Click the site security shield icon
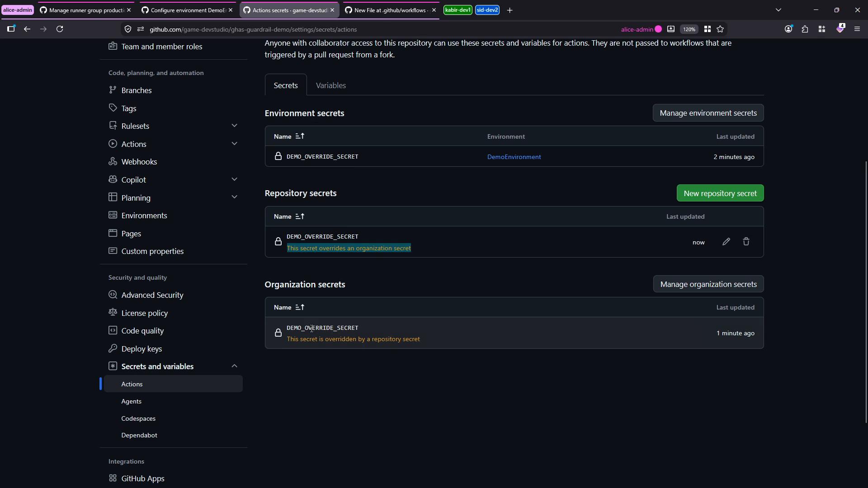 point(128,29)
